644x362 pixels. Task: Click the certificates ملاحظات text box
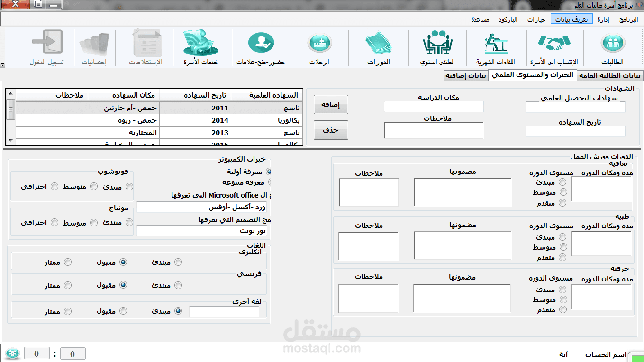pos(434,130)
